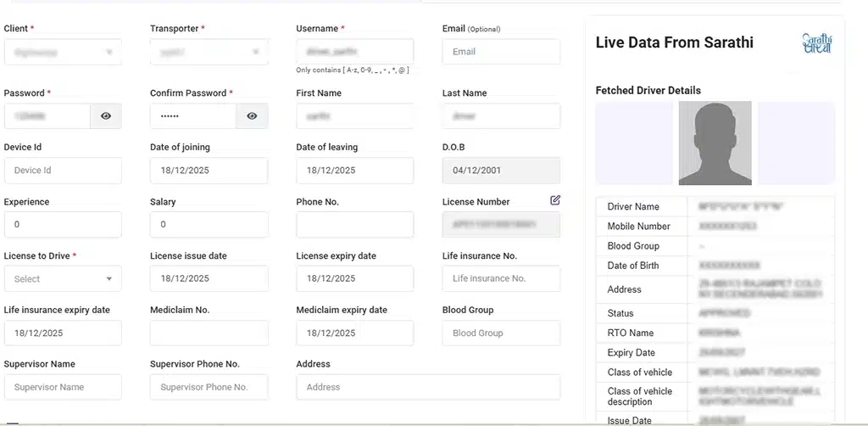This screenshot has width=868, height=426.
Task: Show the Password field value with eye icon
Action: (106, 116)
